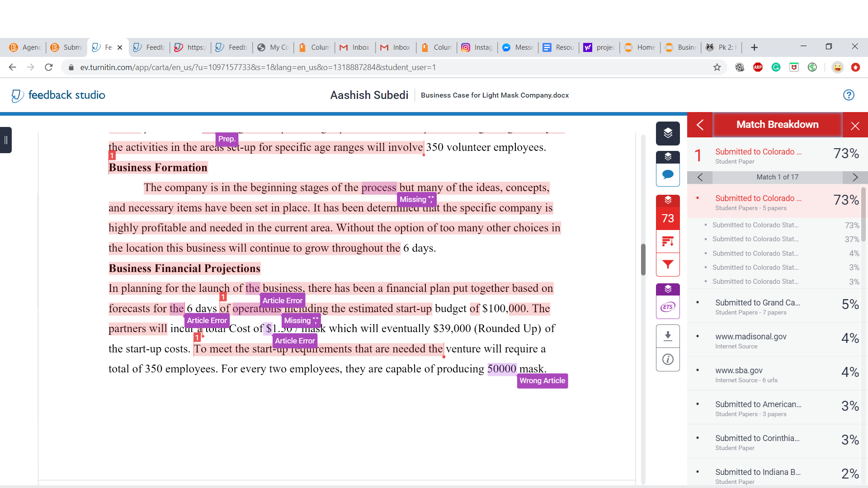
Task: Switch to the projec browser tab
Action: tap(599, 47)
